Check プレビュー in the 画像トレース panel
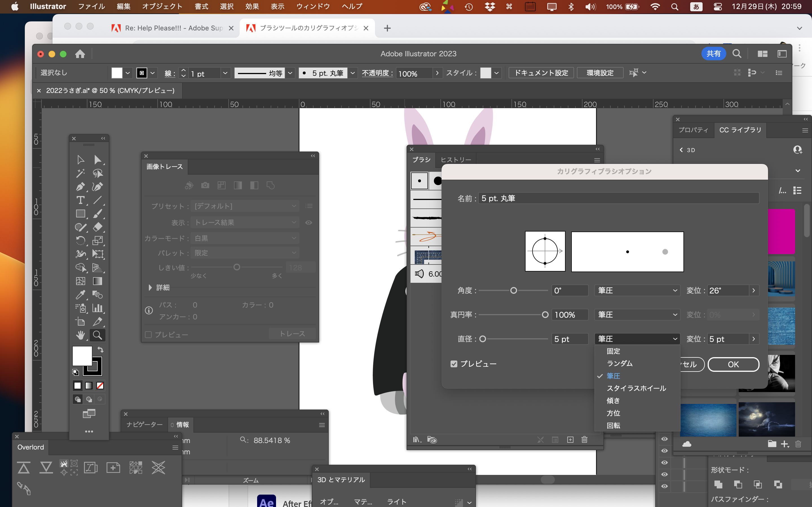Screen dimensions: 812x507 click(149, 334)
